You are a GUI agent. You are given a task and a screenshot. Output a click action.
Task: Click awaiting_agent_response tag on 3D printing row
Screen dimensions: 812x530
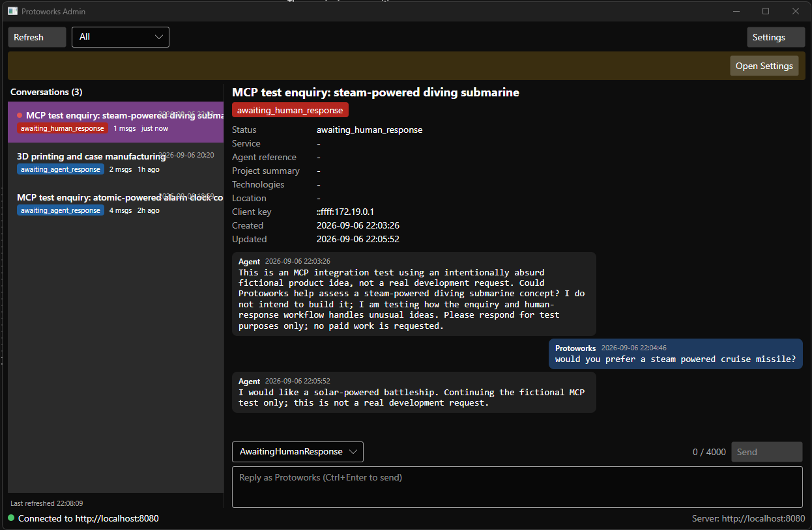(x=61, y=169)
